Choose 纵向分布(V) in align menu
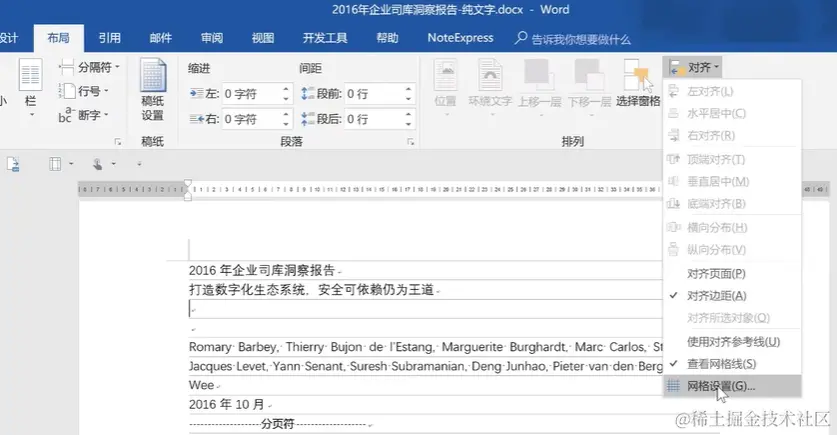The height and width of the screenshot is (435, 837). pos(732,250)
